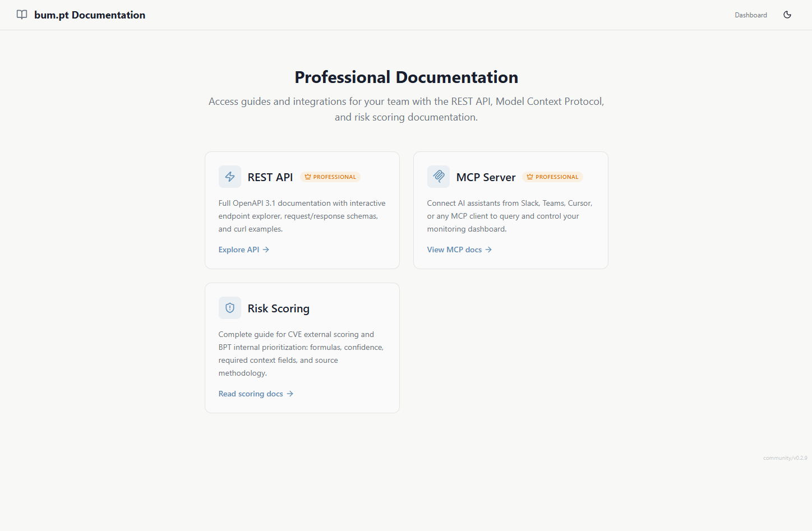Click the community/v0.2.9 version label
The height and width of the screenshot is (531, 812).
pos(785,458)
